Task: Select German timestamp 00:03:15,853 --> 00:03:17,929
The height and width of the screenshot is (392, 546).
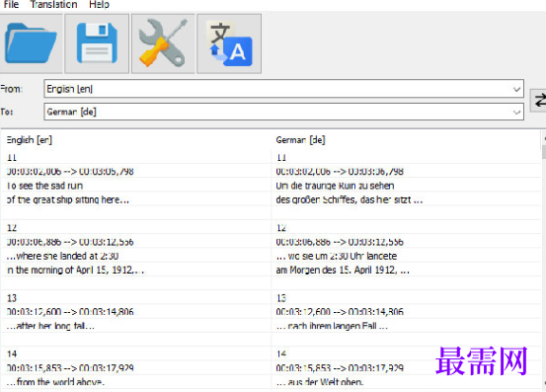Action: pos(340,368)
